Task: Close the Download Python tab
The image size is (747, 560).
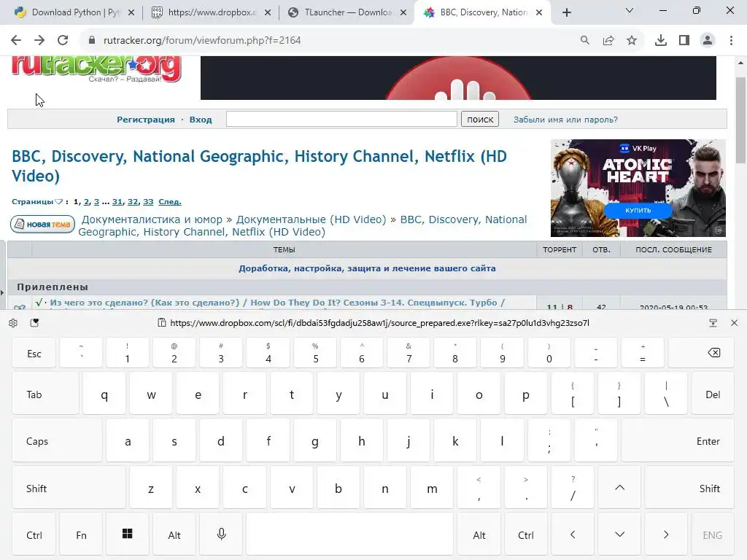Action: tap(131, 12)
